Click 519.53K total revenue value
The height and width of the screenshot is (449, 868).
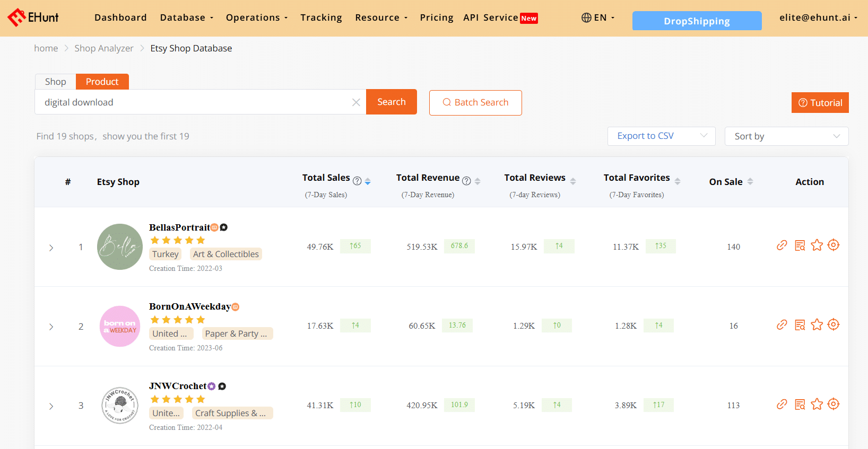click(422, 246)
